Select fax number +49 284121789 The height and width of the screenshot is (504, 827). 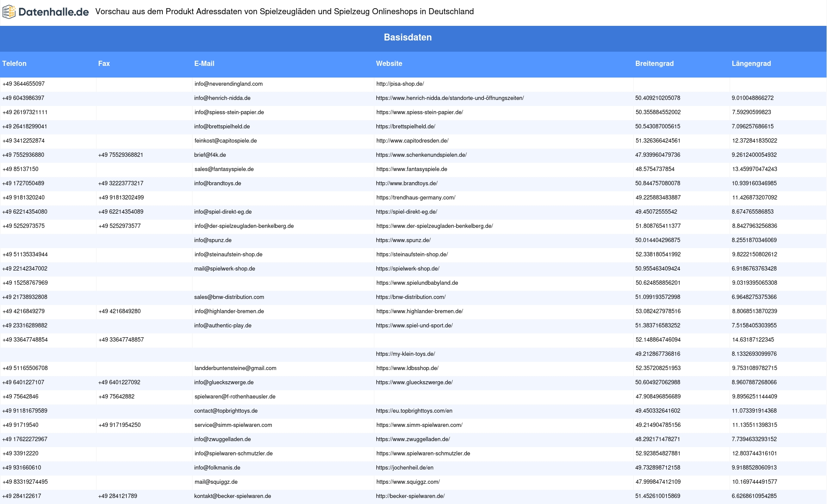click(118, 496)
